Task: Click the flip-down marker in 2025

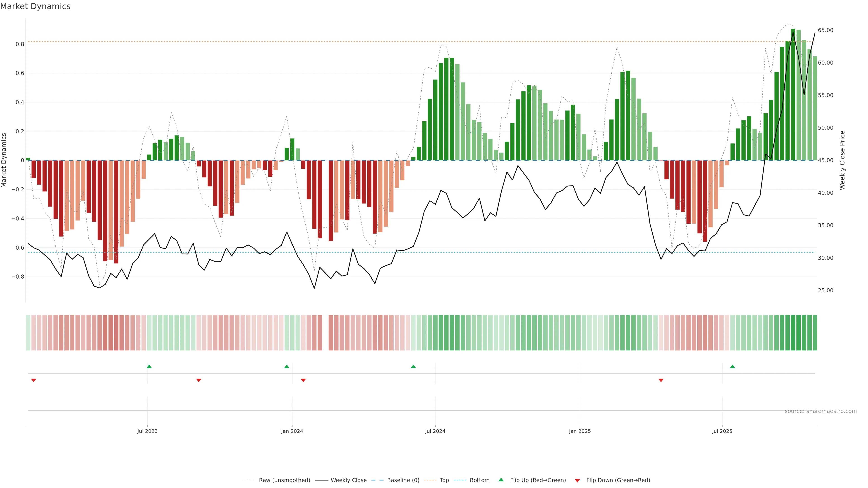Action: (x=661, y=380)
